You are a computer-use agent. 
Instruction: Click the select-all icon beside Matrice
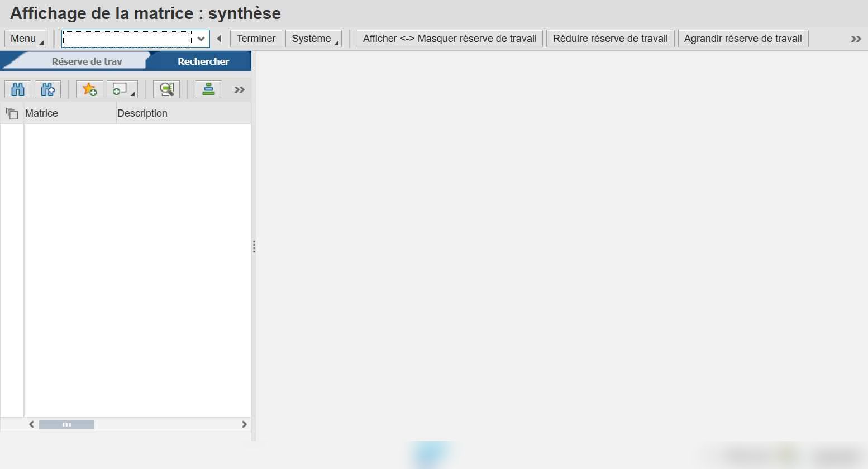click(x=12, y=113)
